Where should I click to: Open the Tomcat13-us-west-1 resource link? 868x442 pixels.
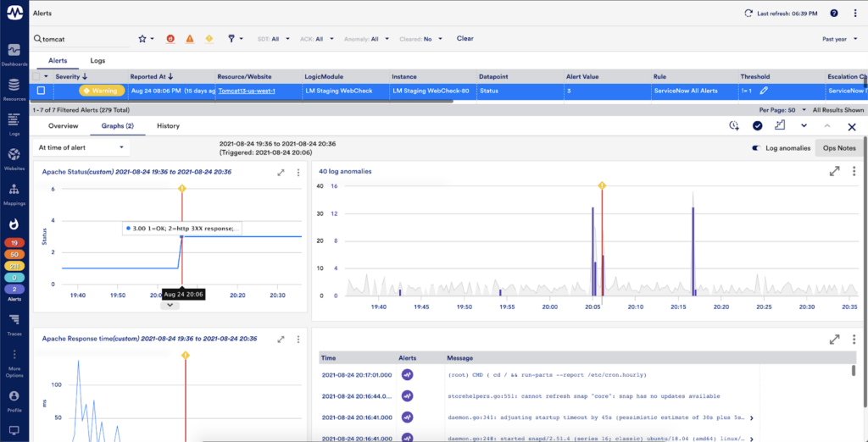point(247,90)
